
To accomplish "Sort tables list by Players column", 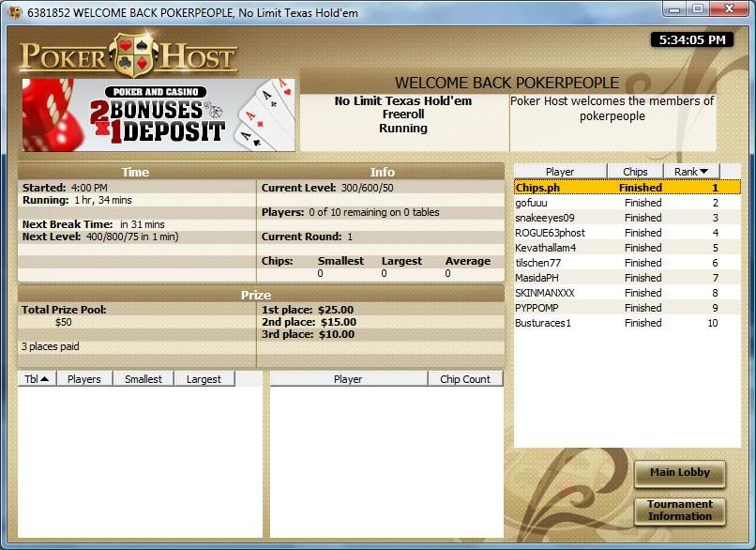I will point(84,379).
